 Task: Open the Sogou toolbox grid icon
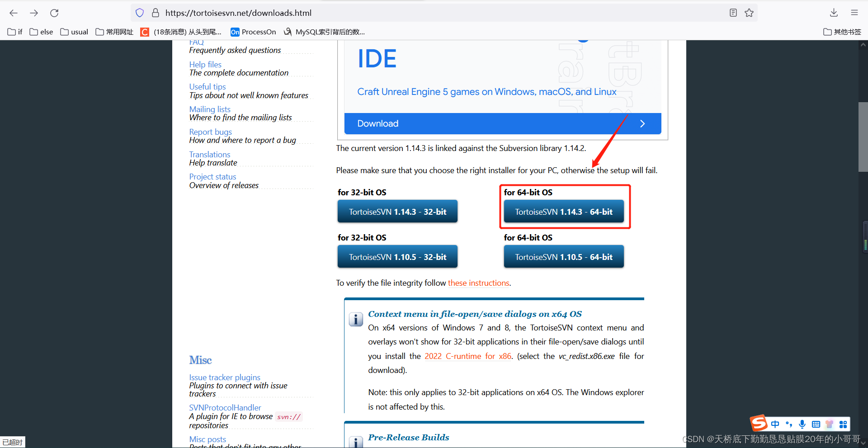pyautogui.click(x=843, y=424)
